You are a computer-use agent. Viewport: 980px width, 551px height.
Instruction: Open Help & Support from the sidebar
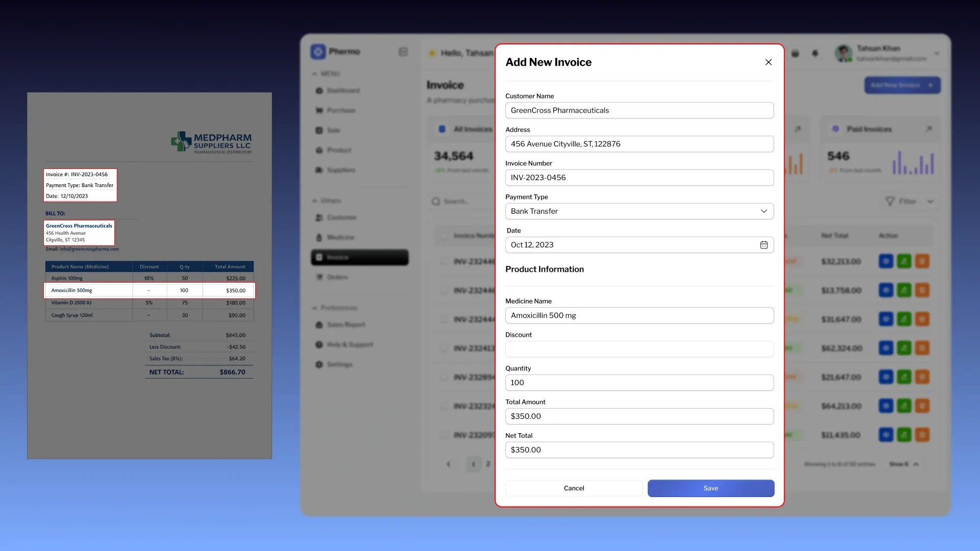coord(318,344)
